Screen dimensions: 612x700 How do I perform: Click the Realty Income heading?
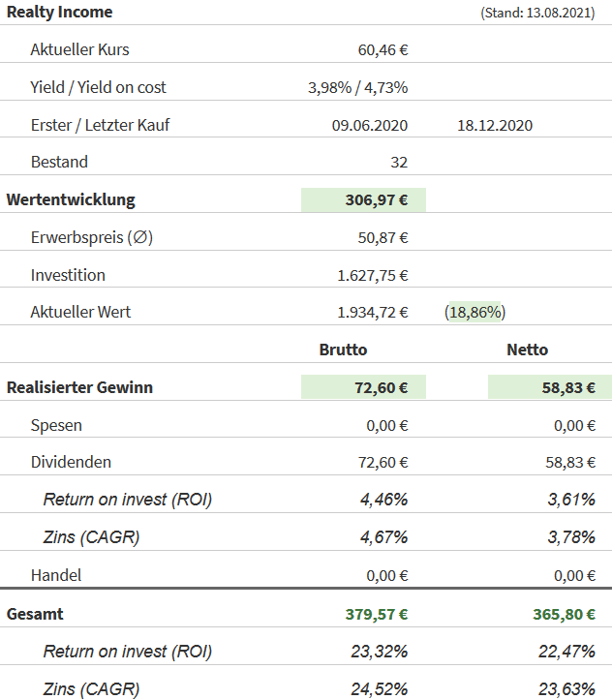pyautogui.click(x=60, y=13)
